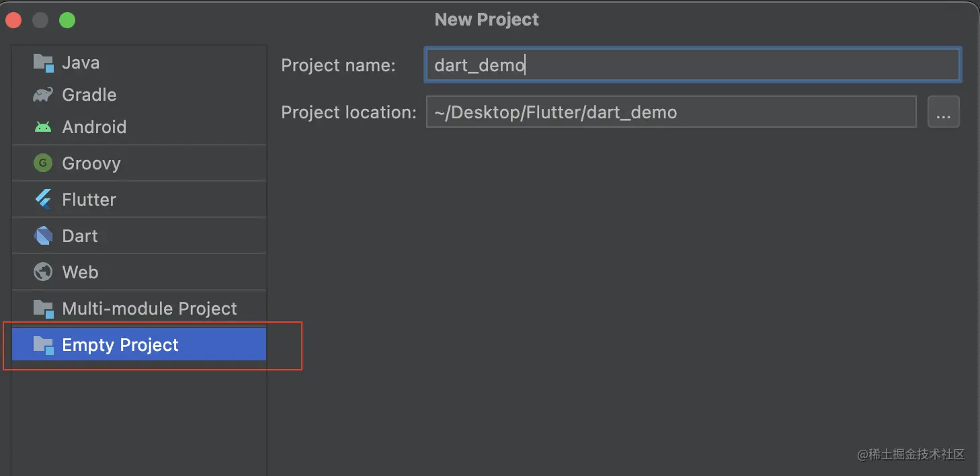Choose the Gradle project type label
This screenshot has height=476, width=980.
(89, 95)
